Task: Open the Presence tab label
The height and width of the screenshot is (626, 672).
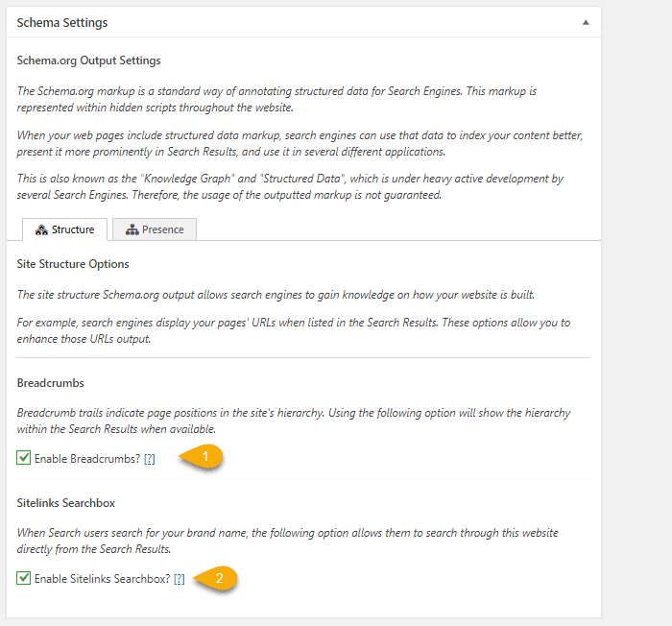Action: click(164, 229)
